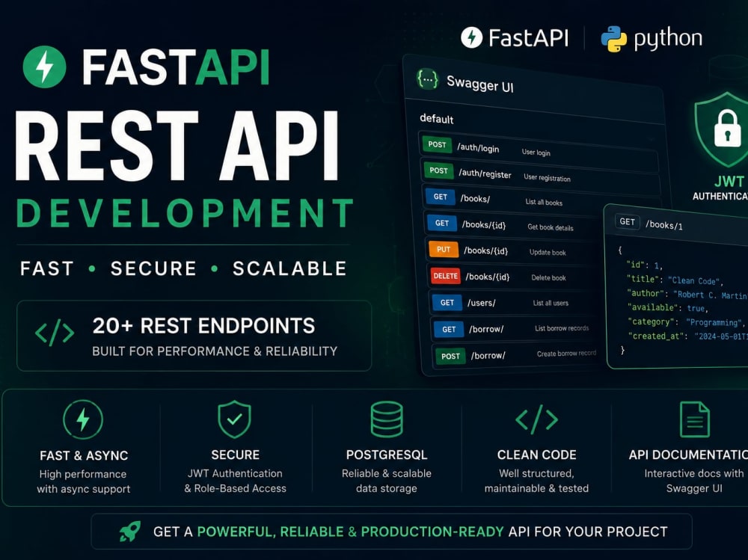748x560 pixels.
Task: Click the large green FastAPI lightning bolt logo
Action: [x=44, y=67]
